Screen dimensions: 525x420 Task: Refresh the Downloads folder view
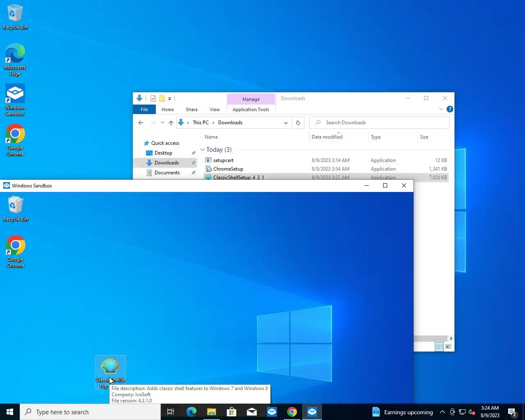298,123
